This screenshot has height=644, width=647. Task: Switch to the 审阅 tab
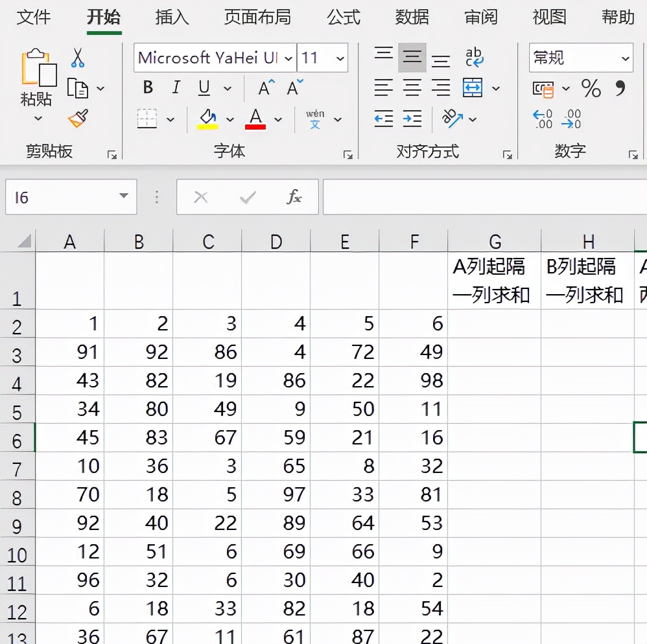pos(480,17)
